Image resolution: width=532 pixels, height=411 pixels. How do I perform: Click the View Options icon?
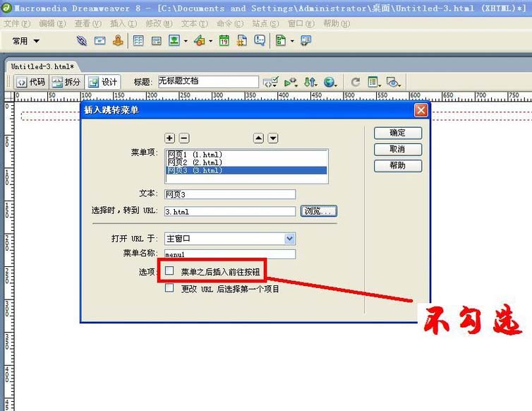[374, 82]
